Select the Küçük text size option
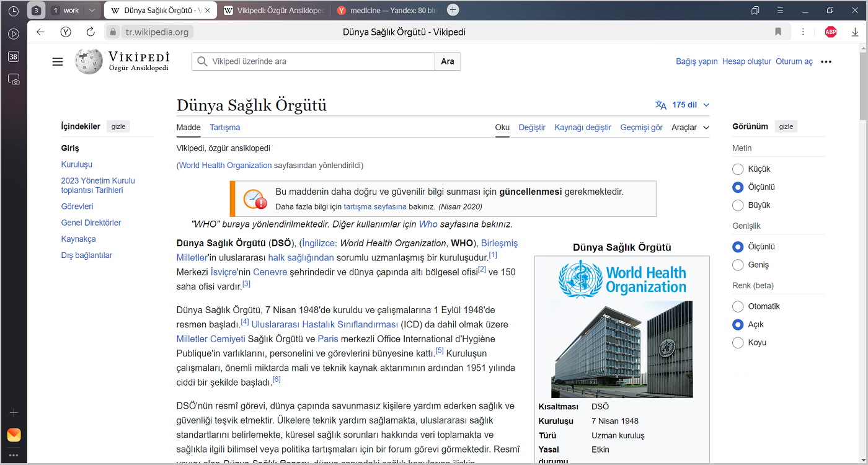The width and height of the screenshot is (868, 465). tap(738, 169)
